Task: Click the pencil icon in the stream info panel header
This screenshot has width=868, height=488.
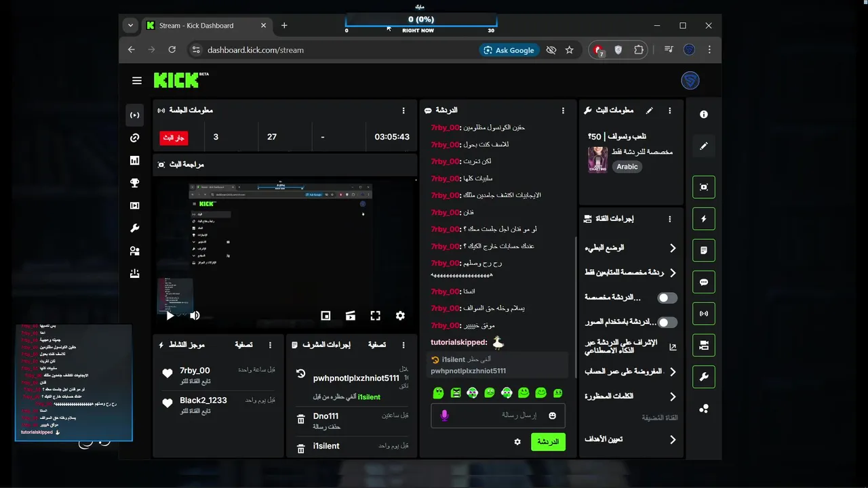Action: pyautogui.click(x=650, y=110)
